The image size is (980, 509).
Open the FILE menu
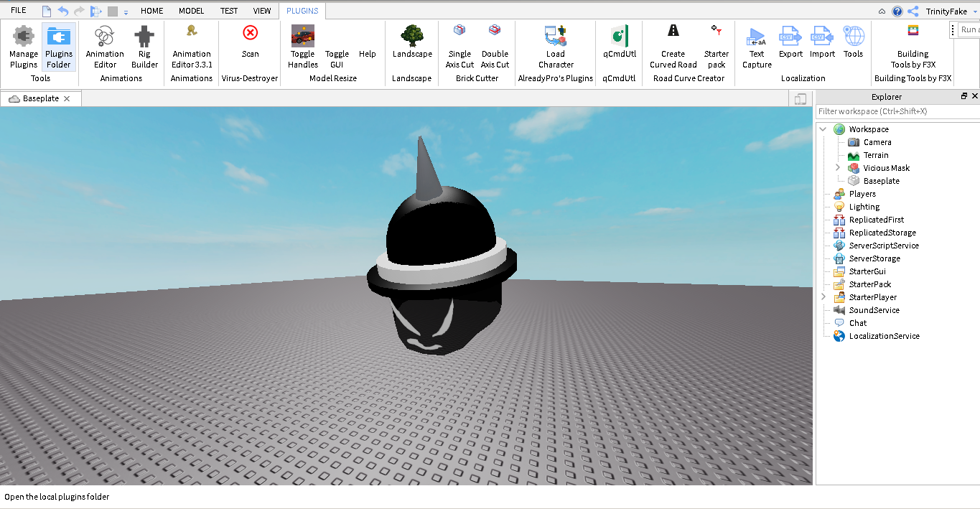tap(19, 11)
